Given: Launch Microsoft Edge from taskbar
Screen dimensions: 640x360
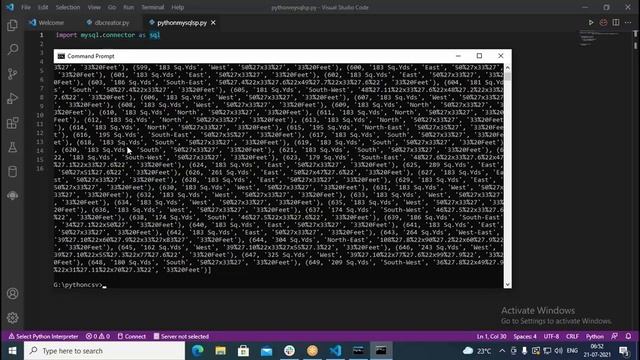Looking at the screenshot, I should [x=198, y=351].
